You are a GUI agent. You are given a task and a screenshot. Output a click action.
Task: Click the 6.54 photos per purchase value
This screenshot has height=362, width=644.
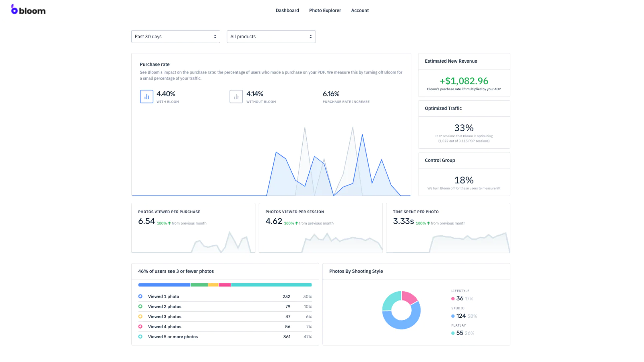(x=147, y=221)
